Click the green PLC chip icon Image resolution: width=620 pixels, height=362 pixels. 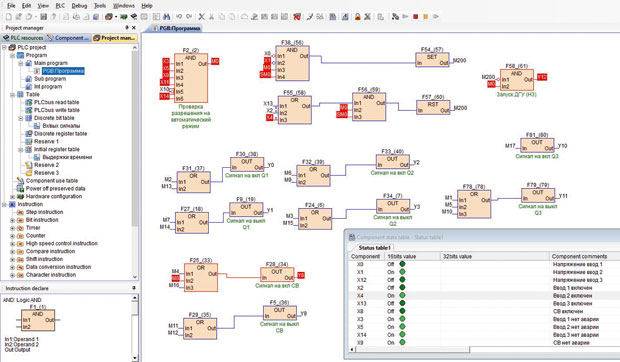point(123,17)
